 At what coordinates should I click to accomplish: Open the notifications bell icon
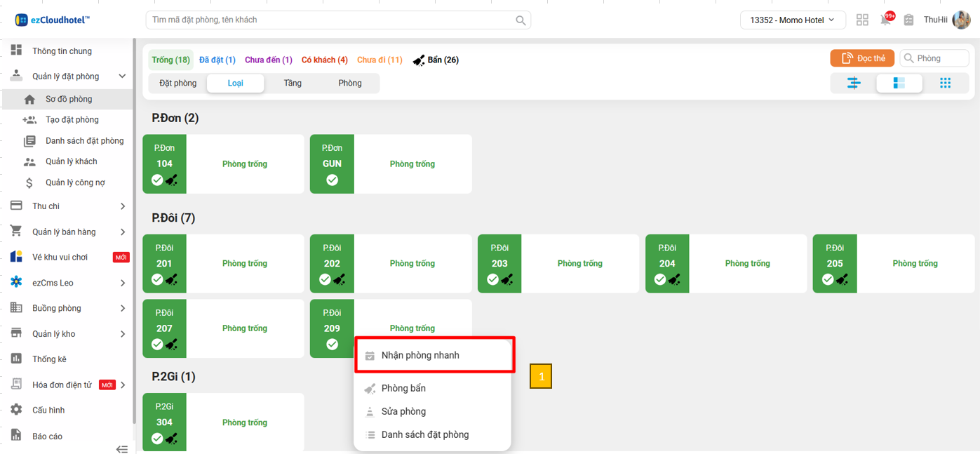886,20
